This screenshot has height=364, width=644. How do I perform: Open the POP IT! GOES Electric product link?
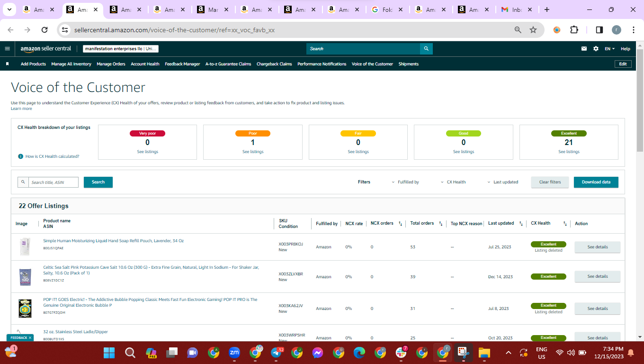[150, 302]
